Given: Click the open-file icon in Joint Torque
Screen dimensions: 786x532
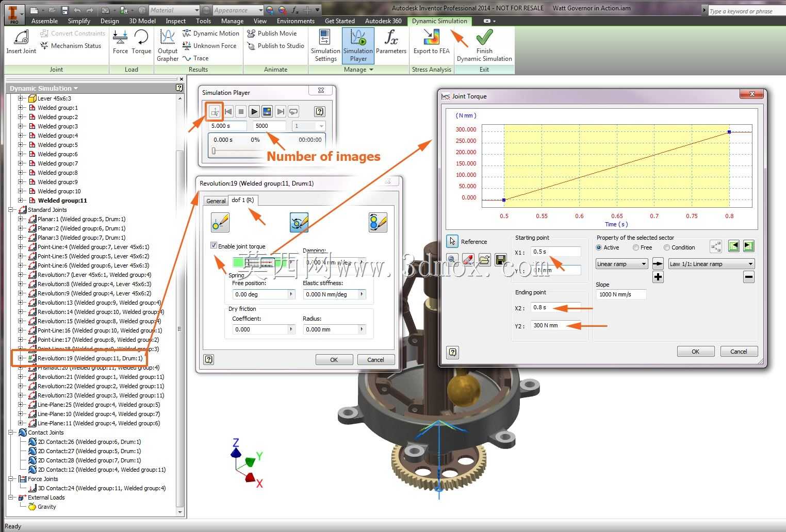Looking at the screenshot, I should click(484, 259).
